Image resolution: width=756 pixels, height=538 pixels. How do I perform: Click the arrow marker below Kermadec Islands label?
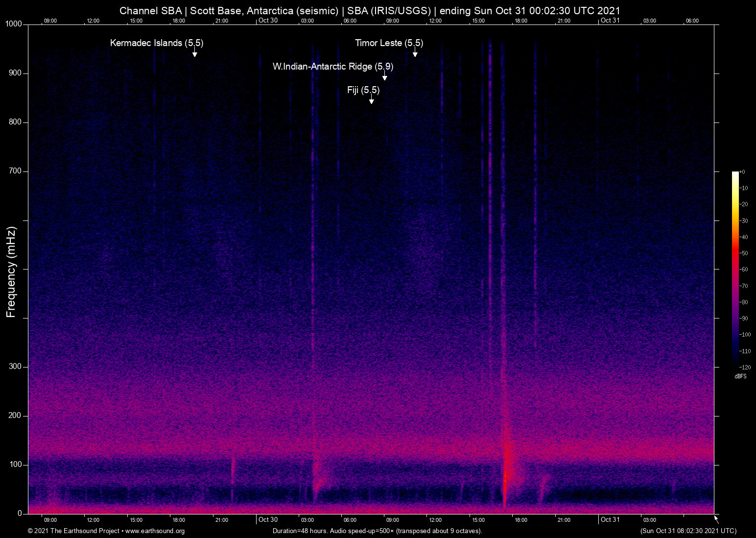(194, 53)
